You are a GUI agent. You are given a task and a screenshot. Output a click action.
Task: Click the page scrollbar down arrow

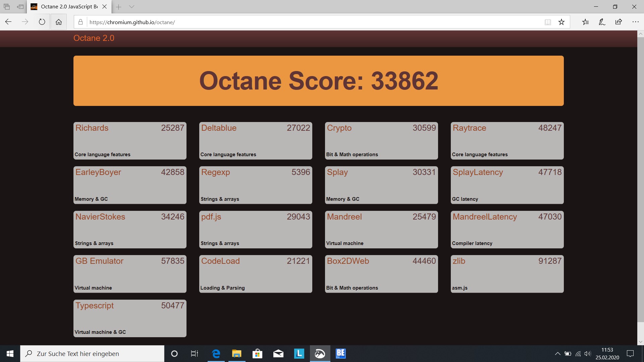(641, 342)
